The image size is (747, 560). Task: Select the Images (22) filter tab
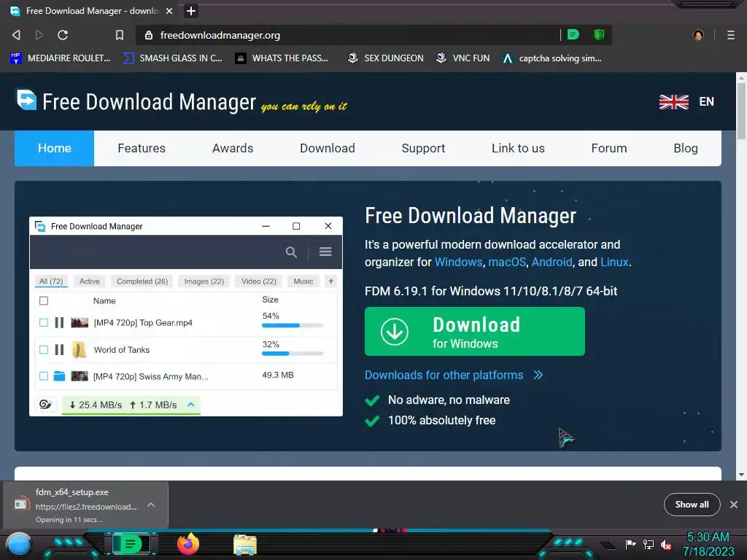pyautogui.click(x=204, y=281)
